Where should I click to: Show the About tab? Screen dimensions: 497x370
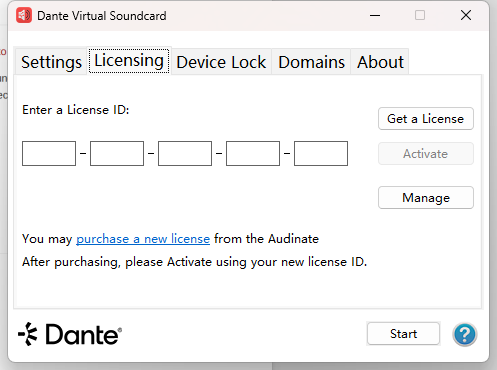[380, 62]
